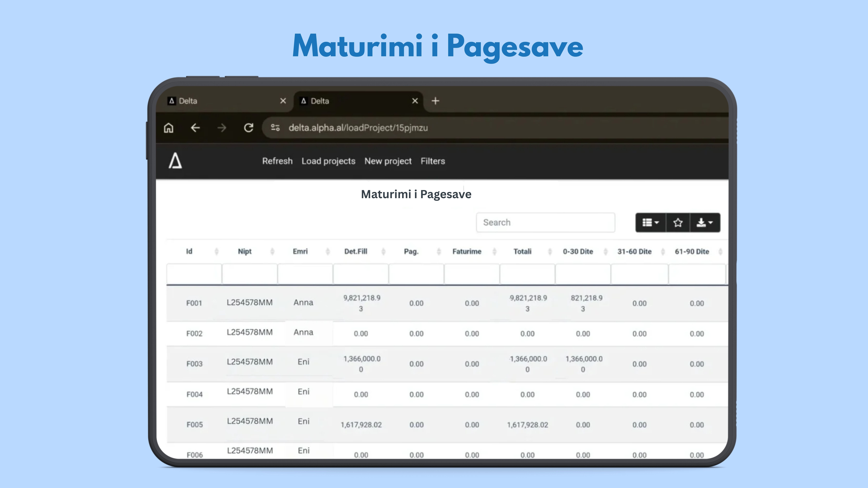Screen dimensions: 868x488
Task: Click the Det.Fill column filter box
Action: [x=361, y=274]
